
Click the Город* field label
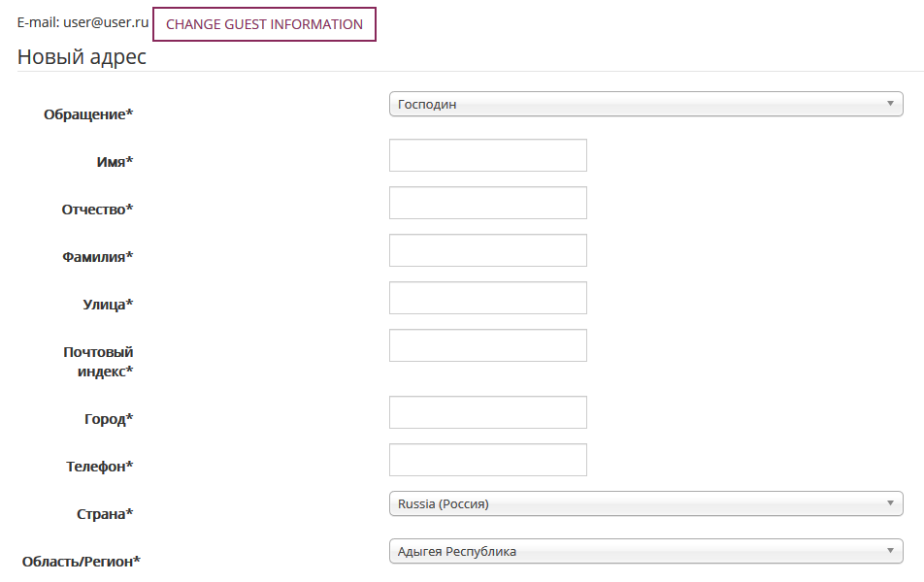(x=109, y=419)
